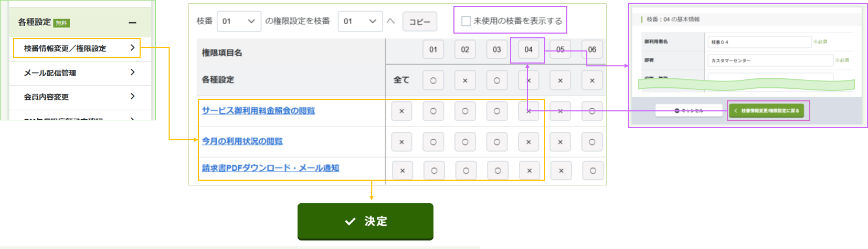Image resolution: width=868 pixels, height=249 pixels.
Task: Click the 御利用者名 input field
Action: point(759,42)
